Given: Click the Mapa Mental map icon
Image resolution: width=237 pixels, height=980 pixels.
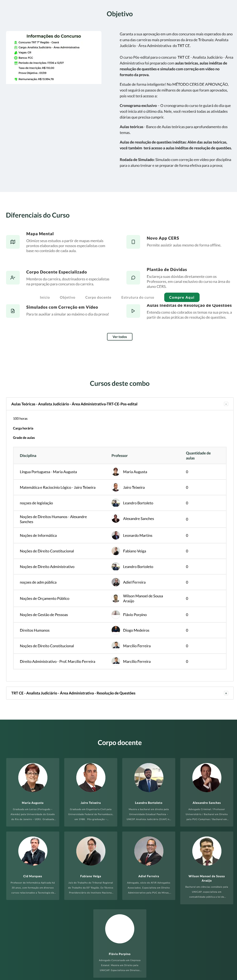Looking at the screenshot, I should tap(13, 242).
